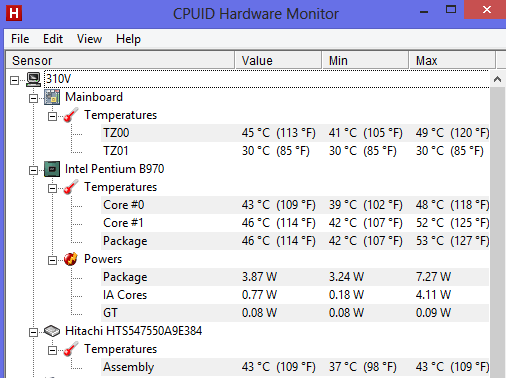Viewport: 506px width, 378px height.
Task: Open the View menu
Action: [89, 39]
